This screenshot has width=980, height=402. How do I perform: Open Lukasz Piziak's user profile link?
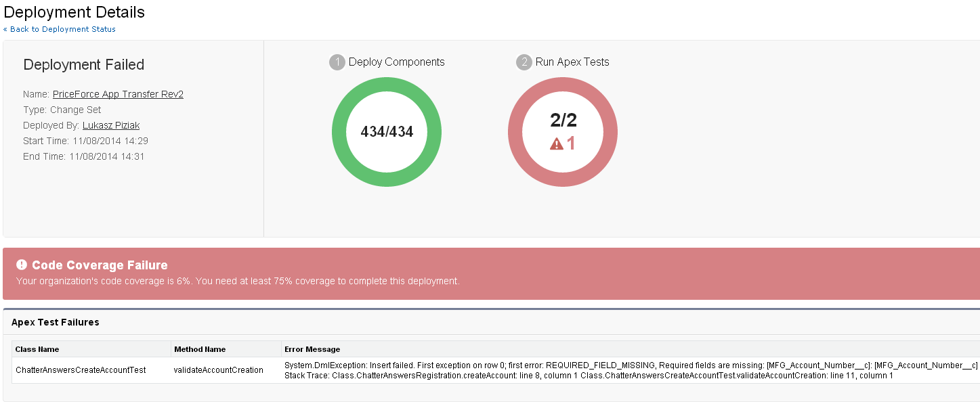tap(111, 125)
